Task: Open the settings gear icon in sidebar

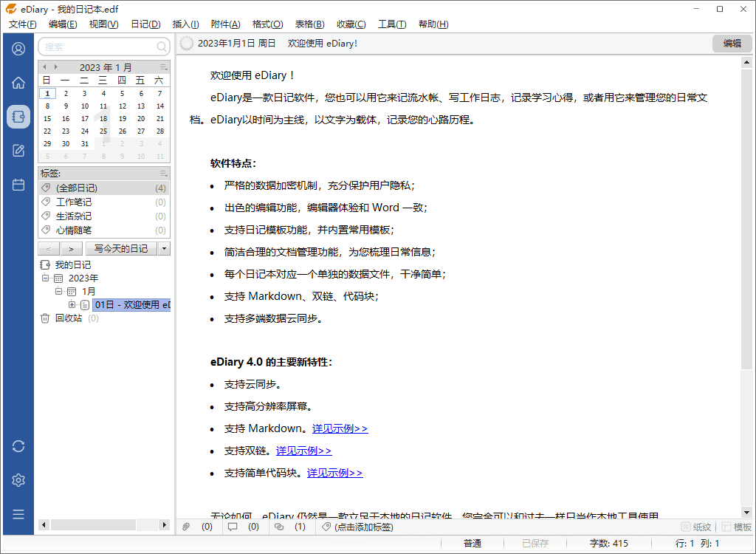Action: pyautogui.click(x=18, y=480)
